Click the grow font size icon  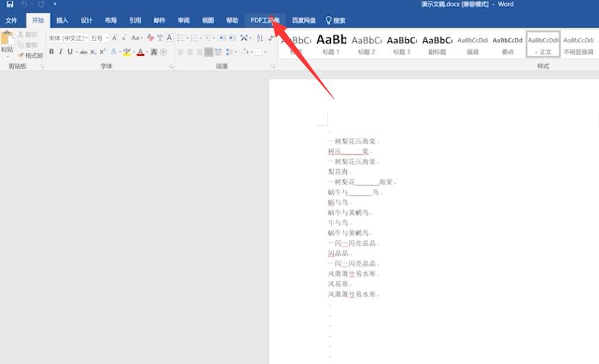point(114,38)
